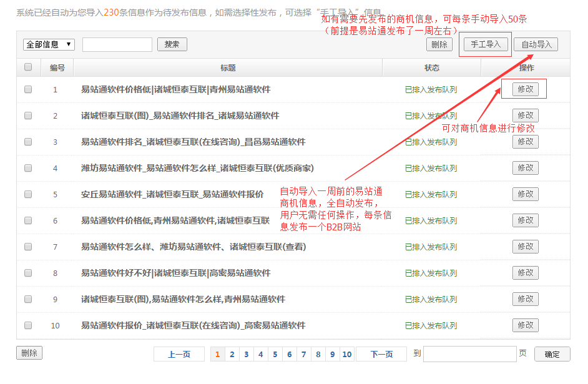Click the 搜索 search button

coord(172,44)
